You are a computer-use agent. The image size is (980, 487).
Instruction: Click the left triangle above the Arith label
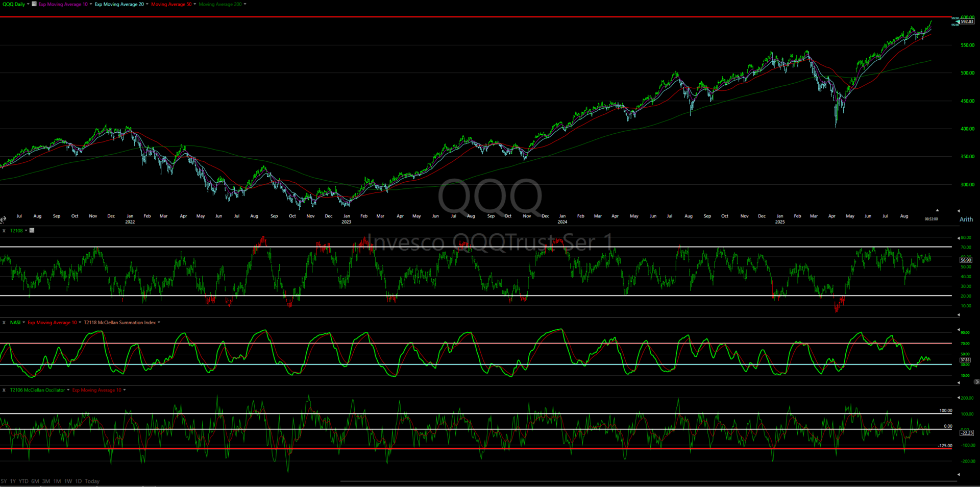click(x=958, y=211)
